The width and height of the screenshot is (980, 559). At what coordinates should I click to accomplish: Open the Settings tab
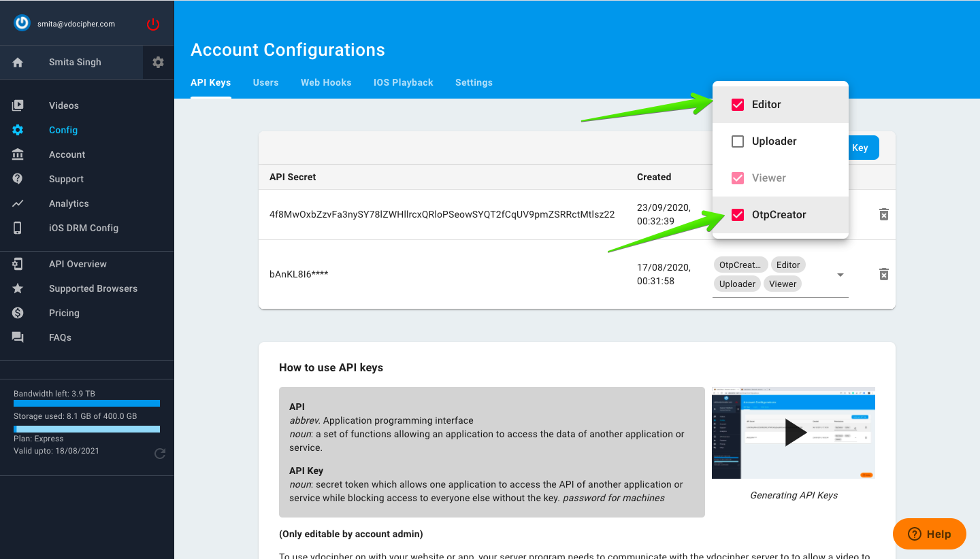[474, 82]
